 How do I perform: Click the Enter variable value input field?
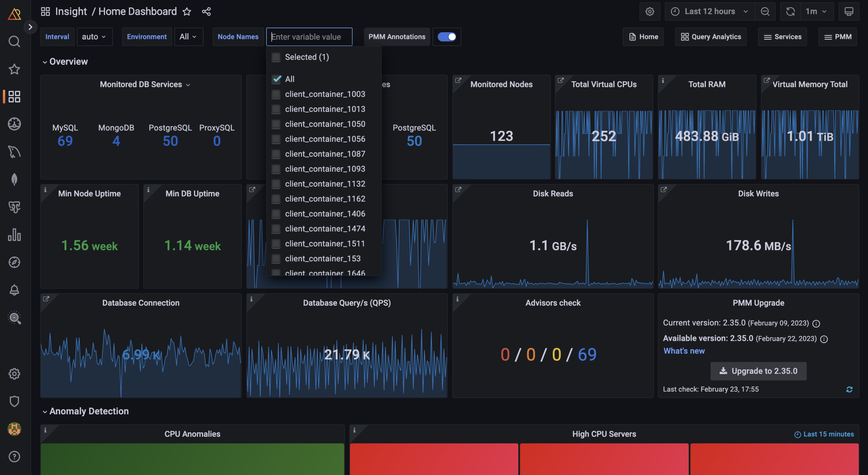click(309, 37)
